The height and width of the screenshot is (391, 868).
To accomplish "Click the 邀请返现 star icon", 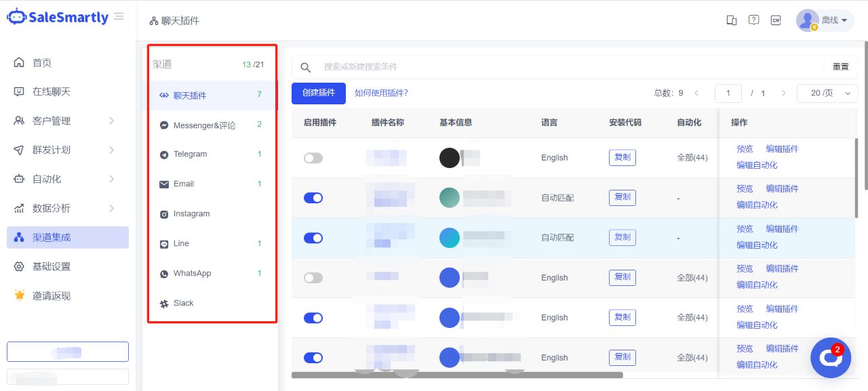I will (19, 295).
